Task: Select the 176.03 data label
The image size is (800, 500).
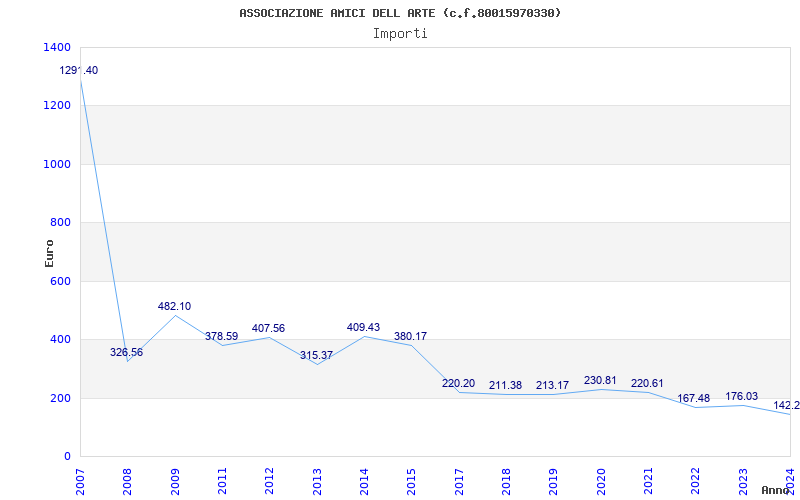Action: pos(741,396)
